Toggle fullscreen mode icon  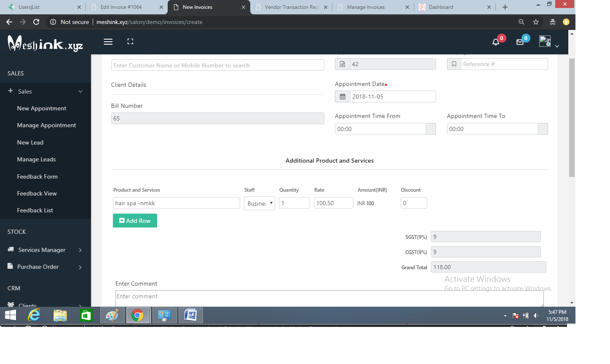[x=130, y=41]
